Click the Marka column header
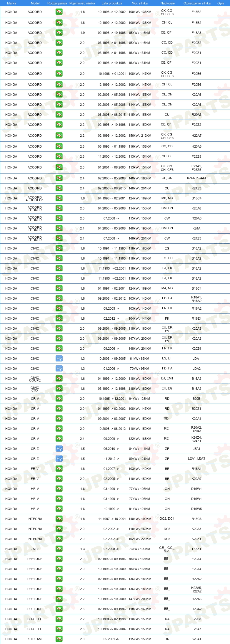This screenshot has width=230, height=644. (x=11, y=3)
